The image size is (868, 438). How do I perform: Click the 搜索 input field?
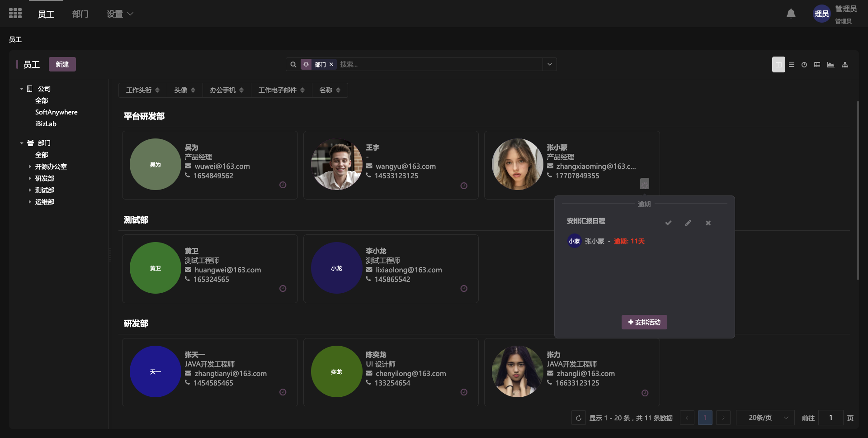tap(439, 64)
